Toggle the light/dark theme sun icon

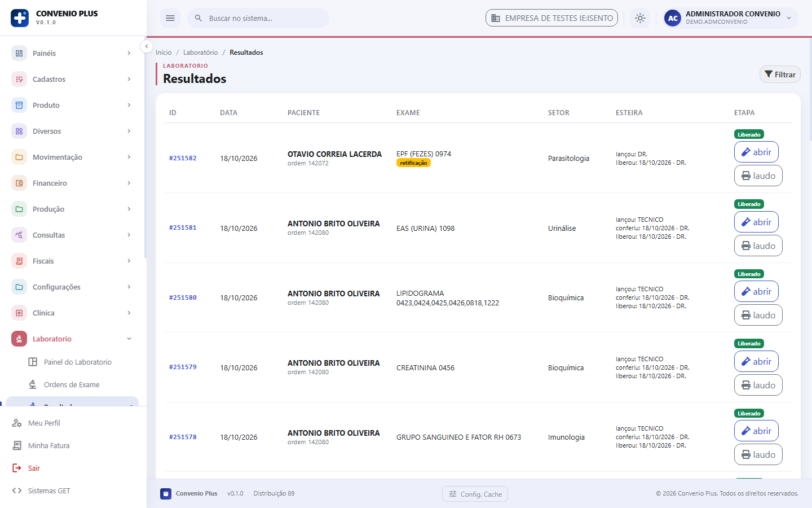(x=640, y=18)
